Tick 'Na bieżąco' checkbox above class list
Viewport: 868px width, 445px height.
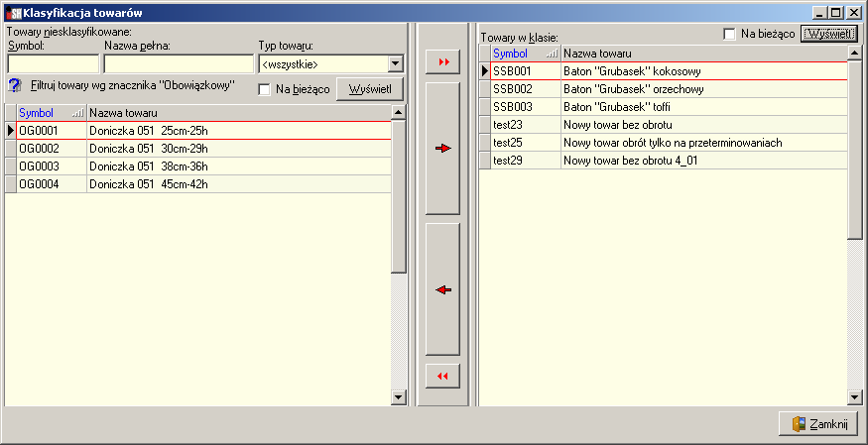tap(729, 34)
